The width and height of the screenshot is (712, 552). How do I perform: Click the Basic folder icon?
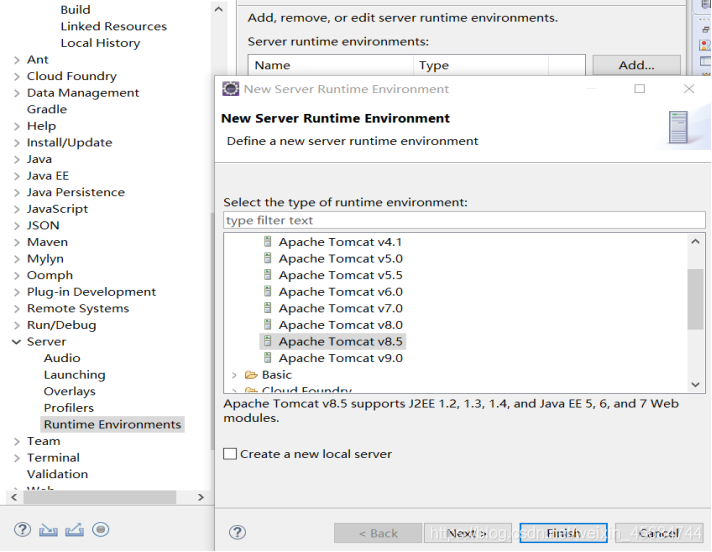[251, 375]
